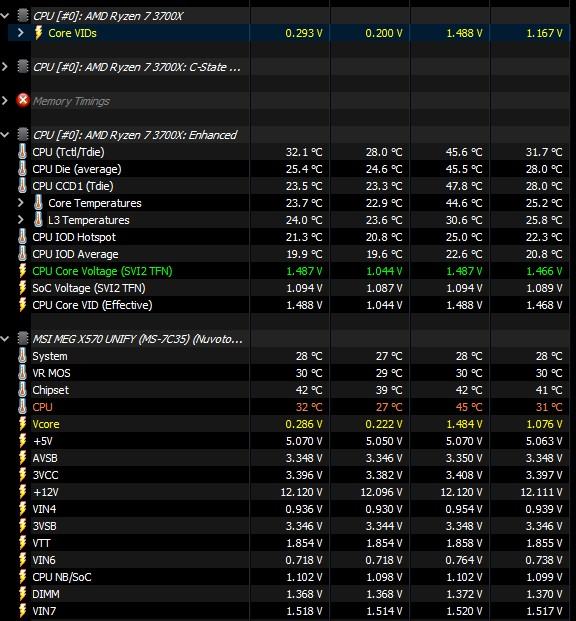Select the VIN7 sensor label
Screen dimensions: 576x621
(44, 611)
